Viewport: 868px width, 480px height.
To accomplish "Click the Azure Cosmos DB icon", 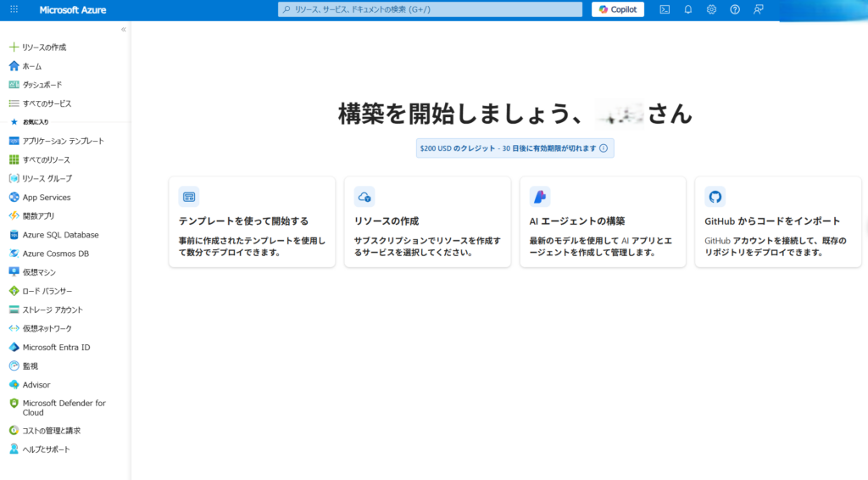I will click(14, 254).
